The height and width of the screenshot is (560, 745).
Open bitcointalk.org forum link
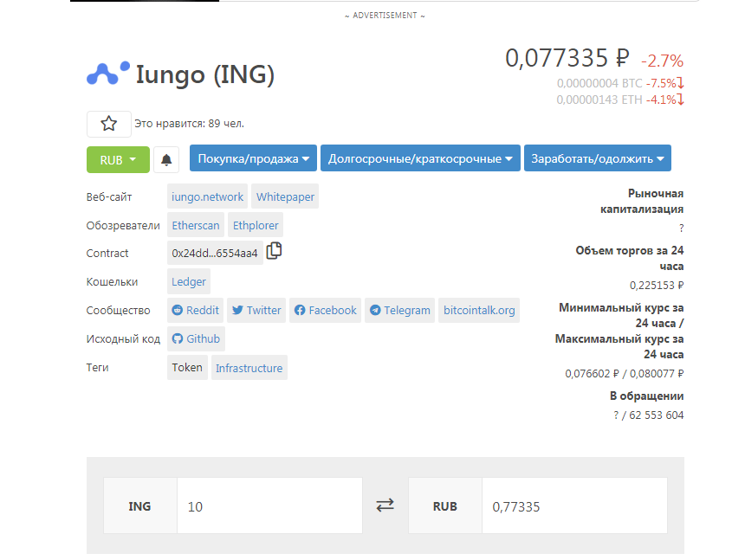click(x=479, y=310)
